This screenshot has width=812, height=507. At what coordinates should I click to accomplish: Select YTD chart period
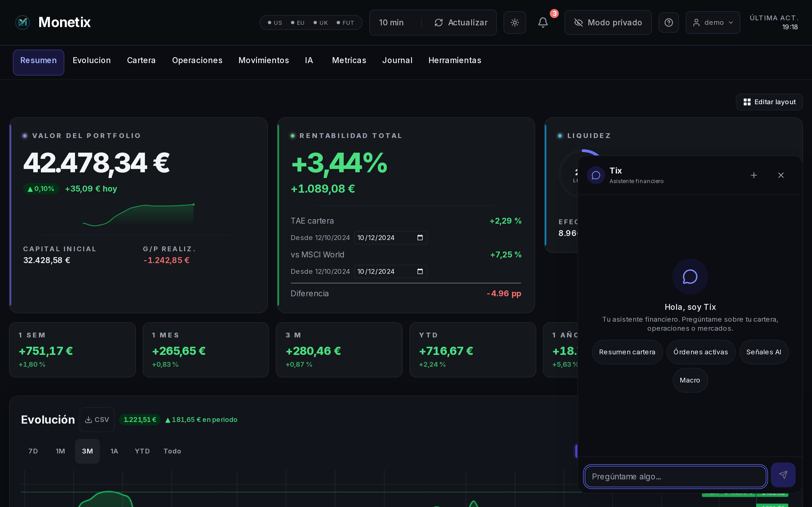pyautogui.click(x=142, y=451)
